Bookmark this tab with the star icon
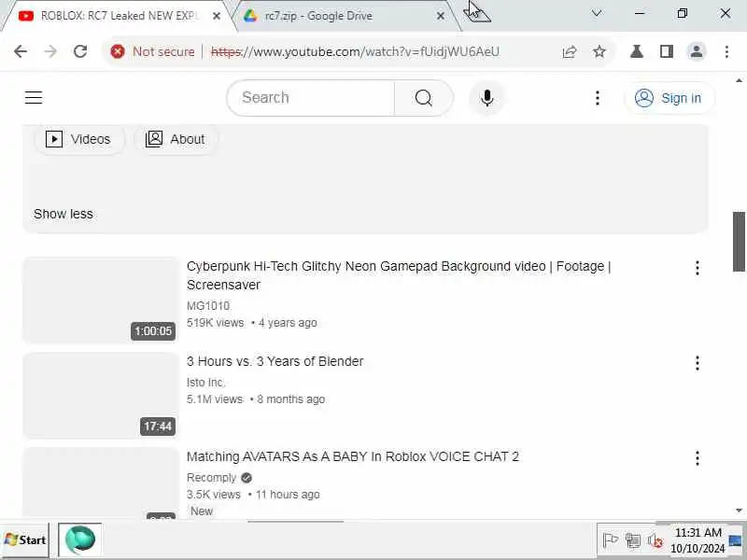747x560 pixels. 599,51
